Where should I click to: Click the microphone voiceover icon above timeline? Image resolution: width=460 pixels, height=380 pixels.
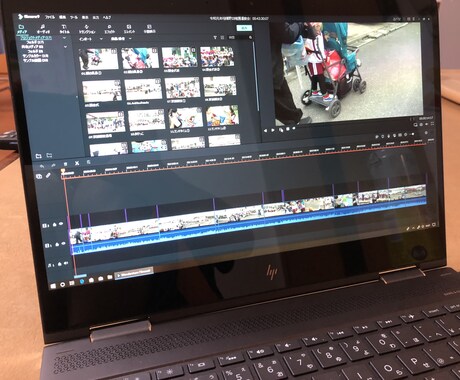(389, 136)
